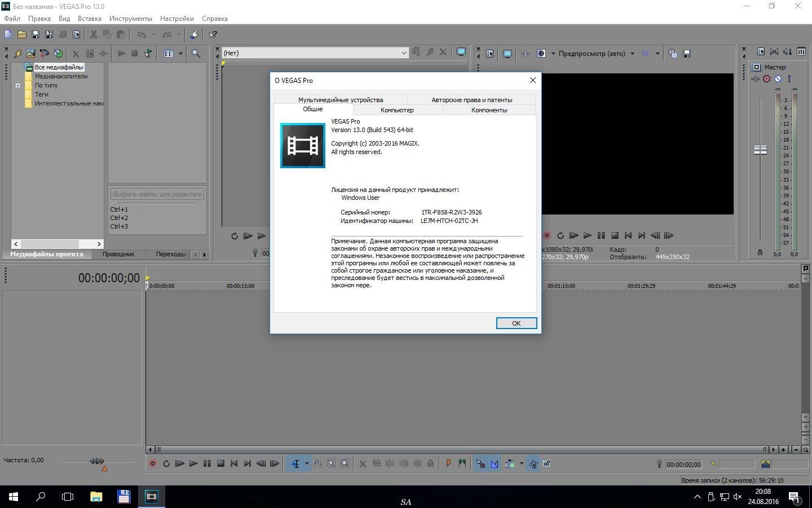Open the channel selector dropdown before Предпросмотр

coord(553,54)
